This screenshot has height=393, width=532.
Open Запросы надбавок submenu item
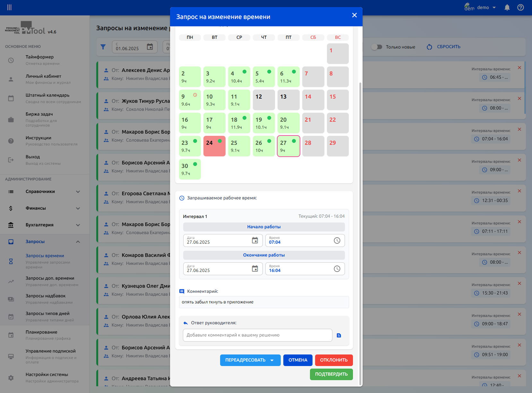click(x=45, y=299)
